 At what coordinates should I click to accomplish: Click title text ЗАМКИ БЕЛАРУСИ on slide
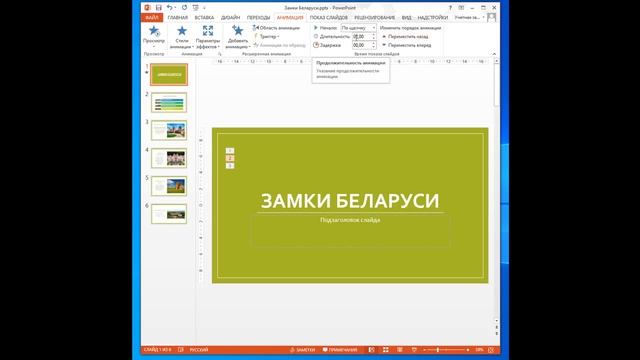pyautogui.click(x=350, y=201)
